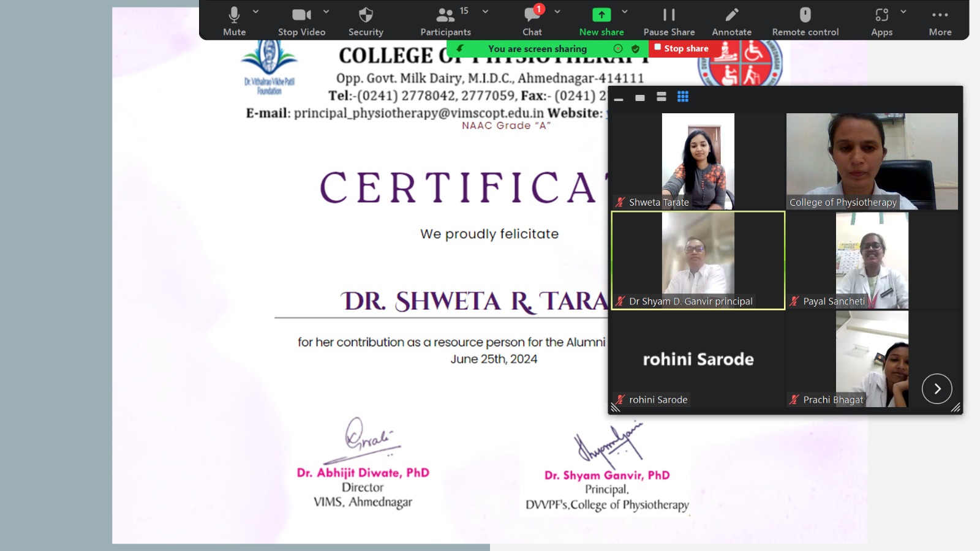Image resolution: width=980 pixels, height=551 pixels.
Task: Select Dr Shyam D. Ganvir's video tile
Action: tap(698, 261)
